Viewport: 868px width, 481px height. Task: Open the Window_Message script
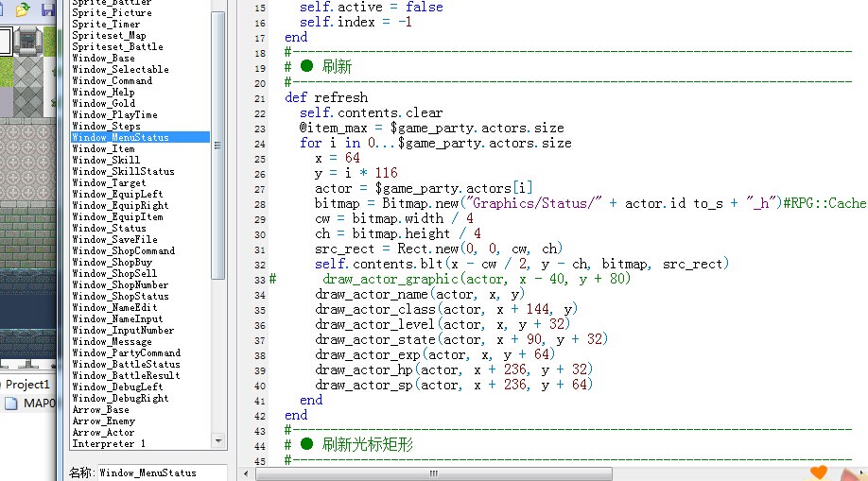pos(113,341)
